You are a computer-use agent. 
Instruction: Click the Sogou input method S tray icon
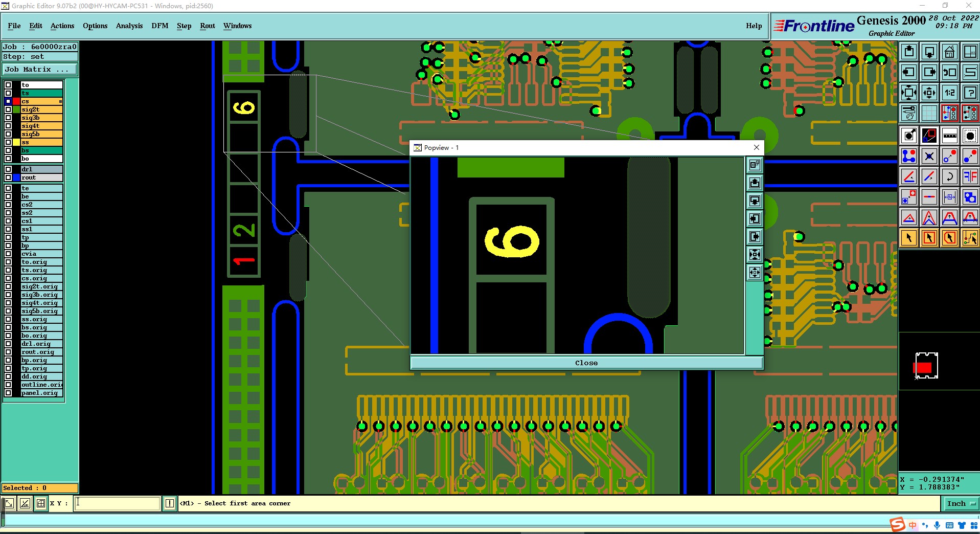(897, 525)
